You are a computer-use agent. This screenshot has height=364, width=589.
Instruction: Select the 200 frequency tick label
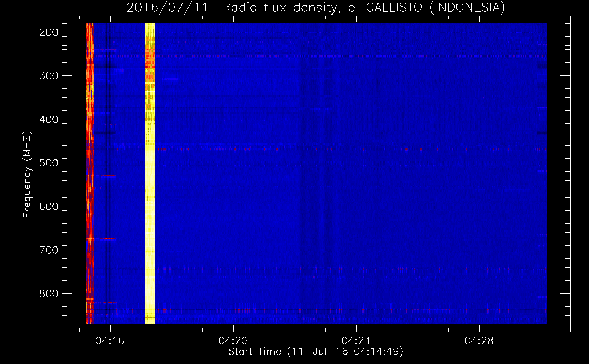[x=49, y=32]
